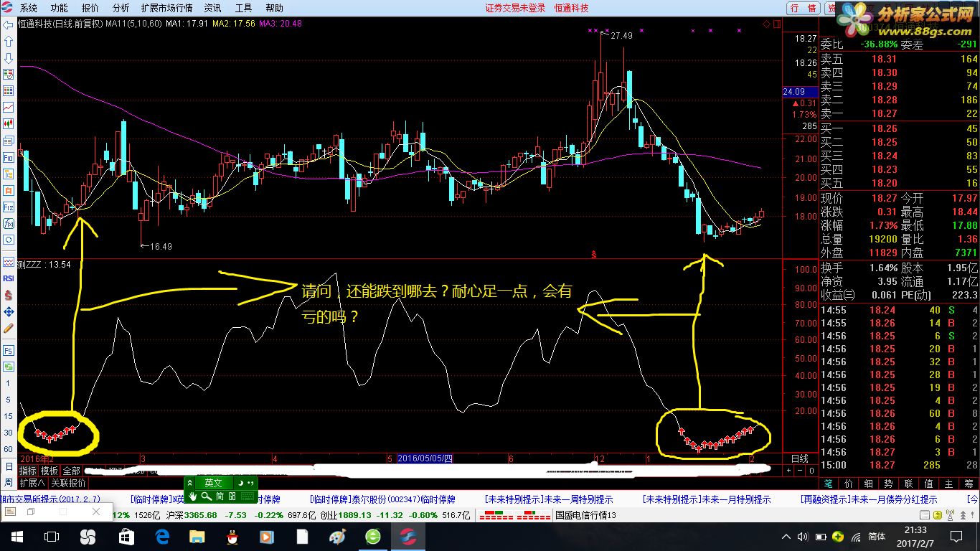Screen dimensions: 980x551
Task: Click the orange 自 self-select stocks icon
Action: click(x=9, y=190)
